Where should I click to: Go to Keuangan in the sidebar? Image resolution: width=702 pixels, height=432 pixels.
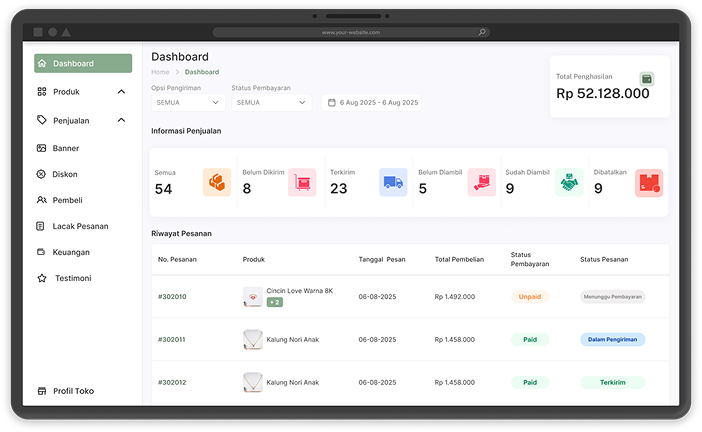point(71,252)
